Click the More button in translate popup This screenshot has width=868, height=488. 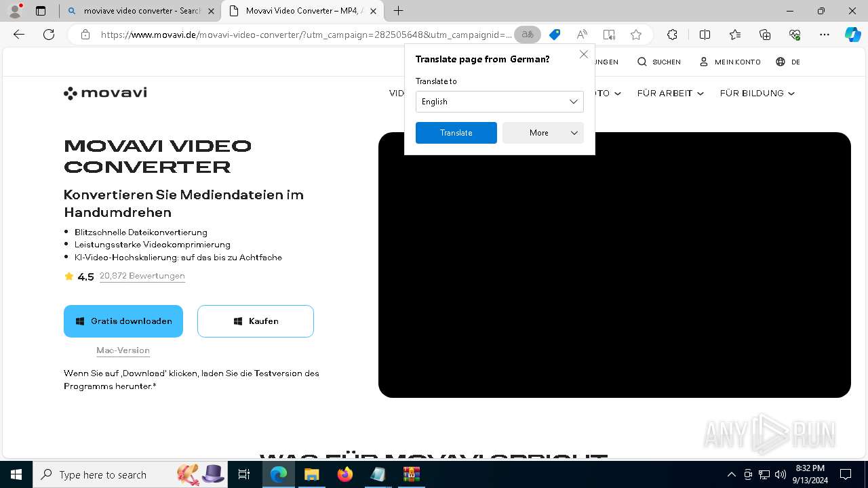pyautogui.click(x=543, y=133)
